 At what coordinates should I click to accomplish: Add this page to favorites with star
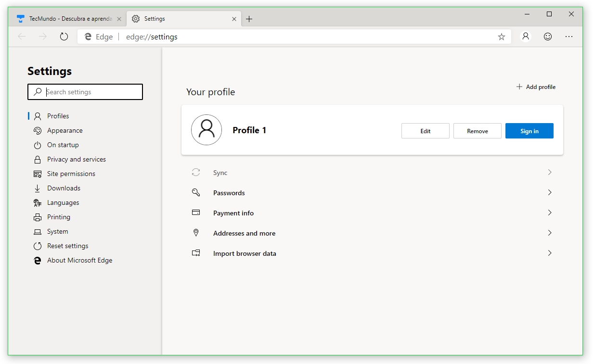[502, 37]
